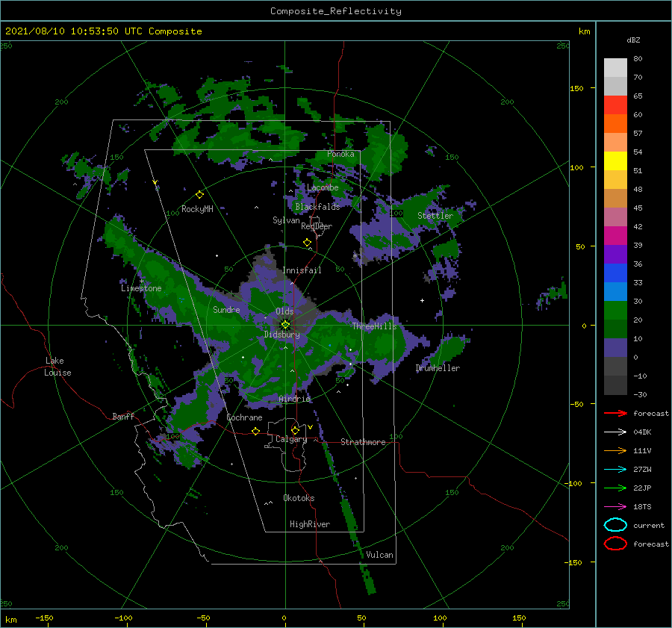The width and height of the screenshot is (672, 628).
Task: Select the dark green 20 dBZ swatch
Action: [x=615, y=329]
